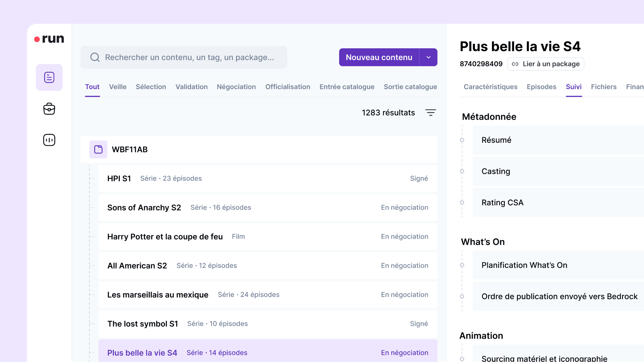
Task: Click the WBF11AB package folder icon
Action: pos(98,150)
